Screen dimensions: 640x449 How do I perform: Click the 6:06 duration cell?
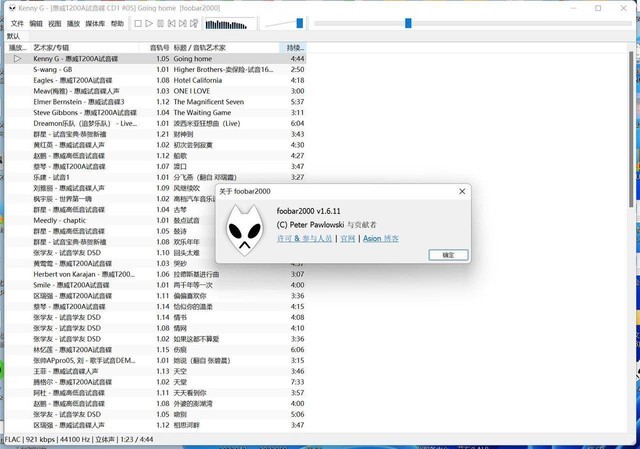[298, 350]
